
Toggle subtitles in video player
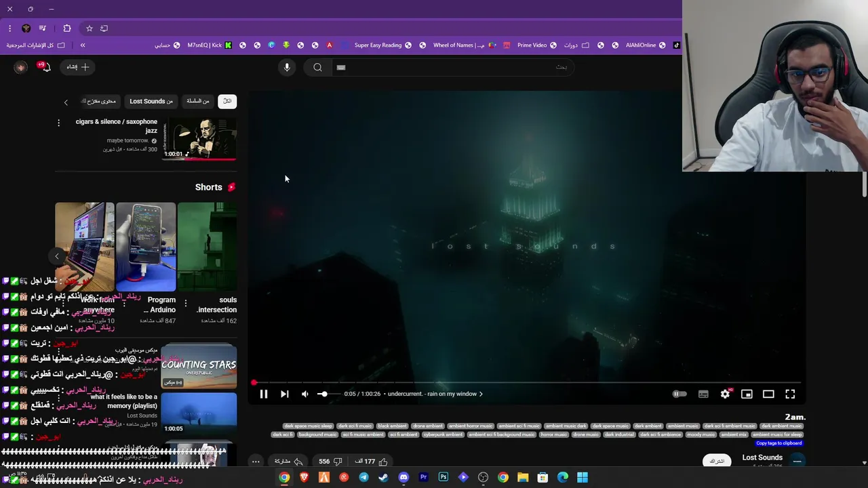point(703,394)
